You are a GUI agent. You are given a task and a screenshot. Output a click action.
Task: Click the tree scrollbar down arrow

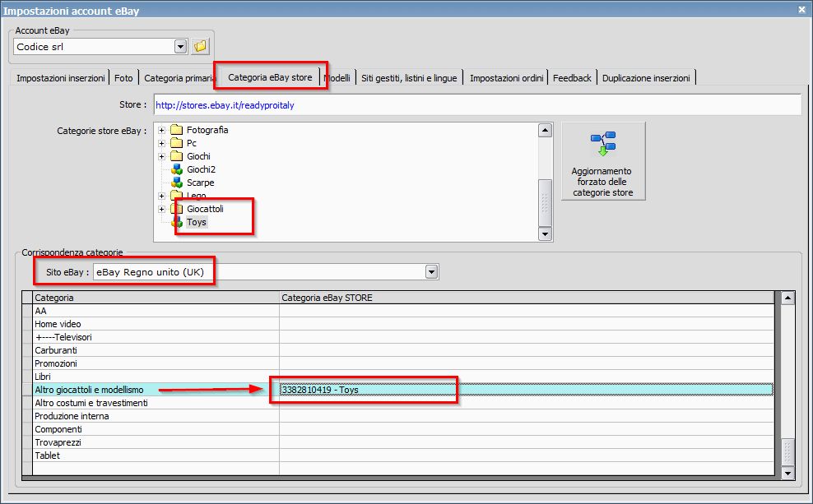click(x=545, y=234)
